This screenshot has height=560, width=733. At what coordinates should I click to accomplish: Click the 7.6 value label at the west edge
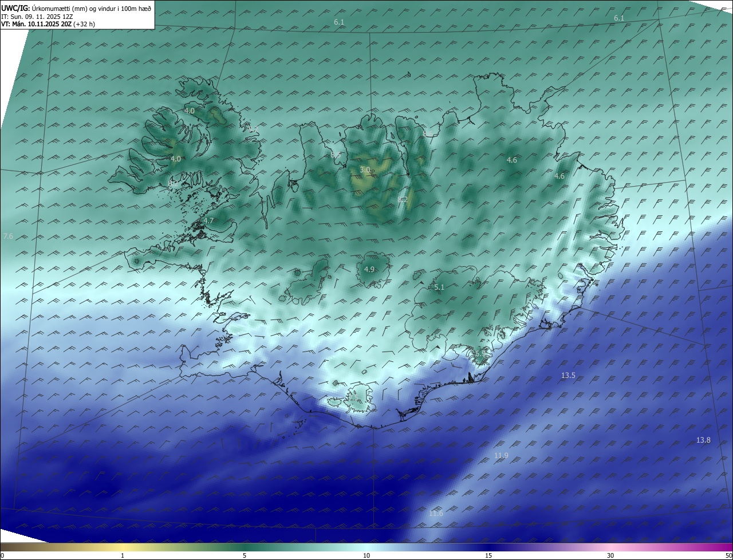point(8,236)
